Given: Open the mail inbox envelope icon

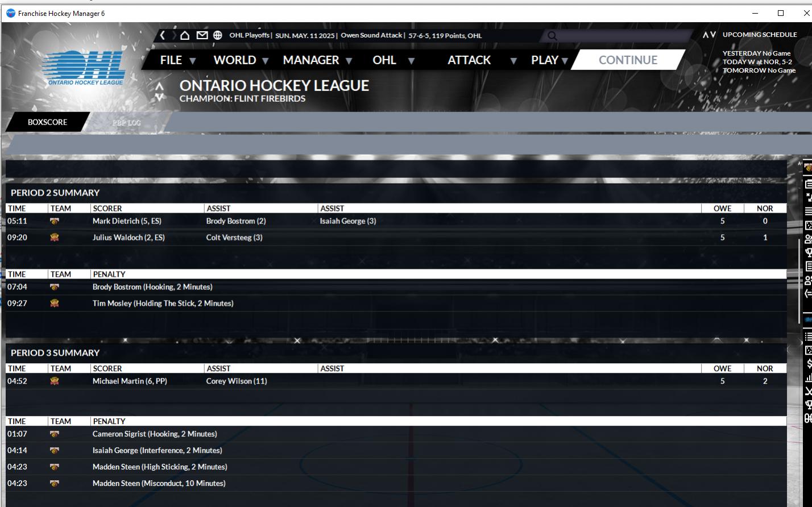Looking at the screenshot, I should click(202, 35).
